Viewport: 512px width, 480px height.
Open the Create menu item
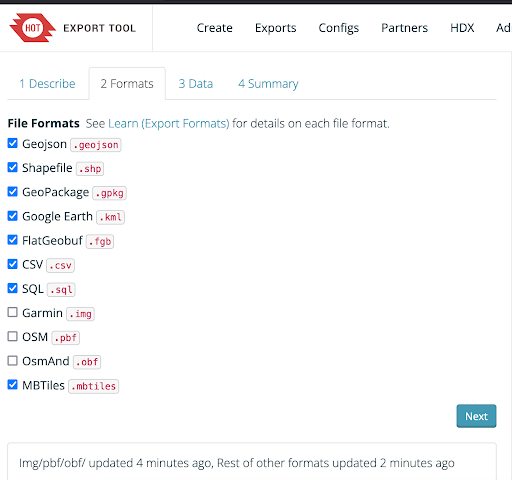tap(215, 28)
